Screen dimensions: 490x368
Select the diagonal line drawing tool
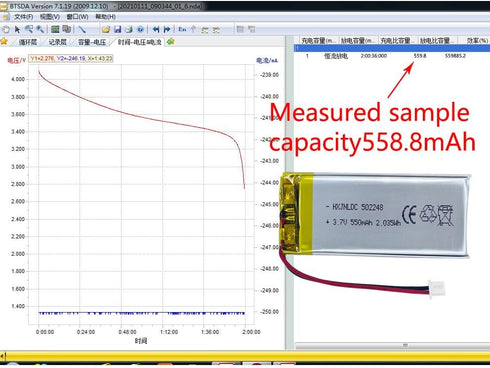click(x=82, y=29)
